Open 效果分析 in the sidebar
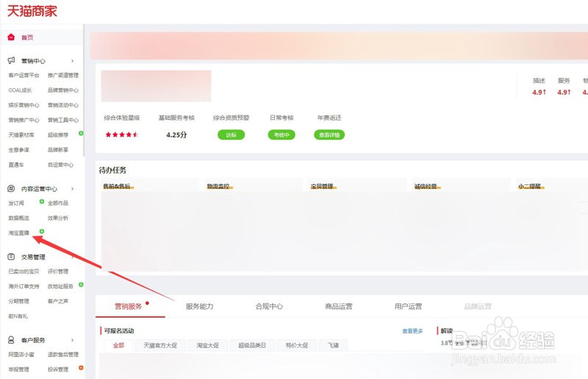588x379 pixels. pos(58,218)
